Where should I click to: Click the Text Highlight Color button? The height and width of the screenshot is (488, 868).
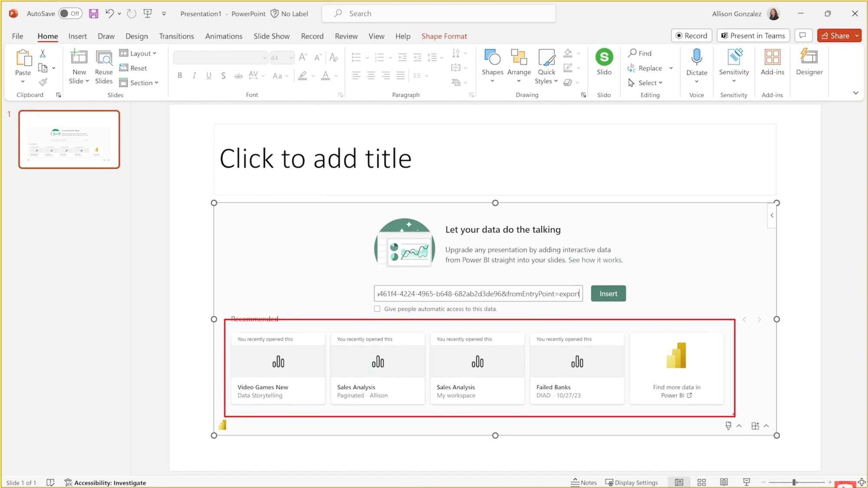point(302,76)
